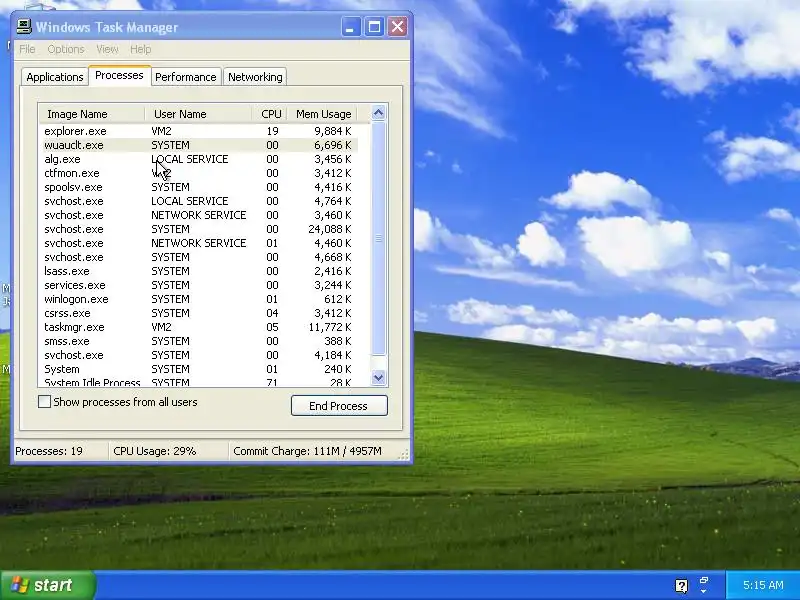Select the explorer.exe process row

pyautogui.click(x=198, y=131)
